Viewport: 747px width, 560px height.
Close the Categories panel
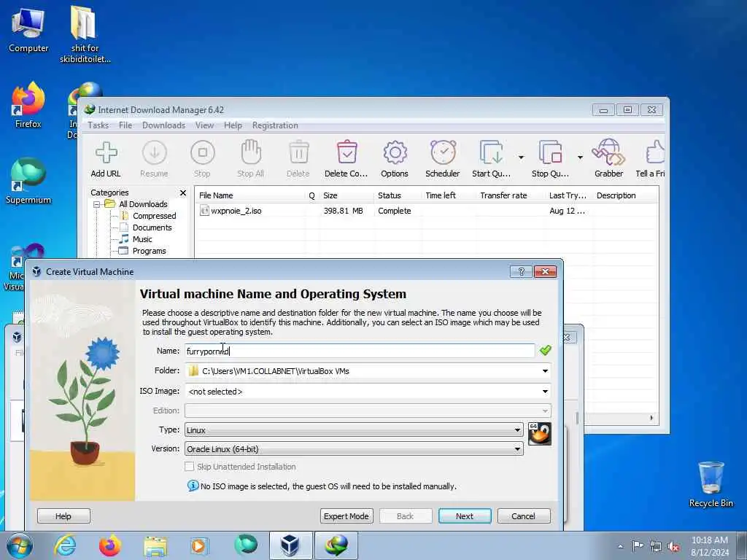[183, 192]
